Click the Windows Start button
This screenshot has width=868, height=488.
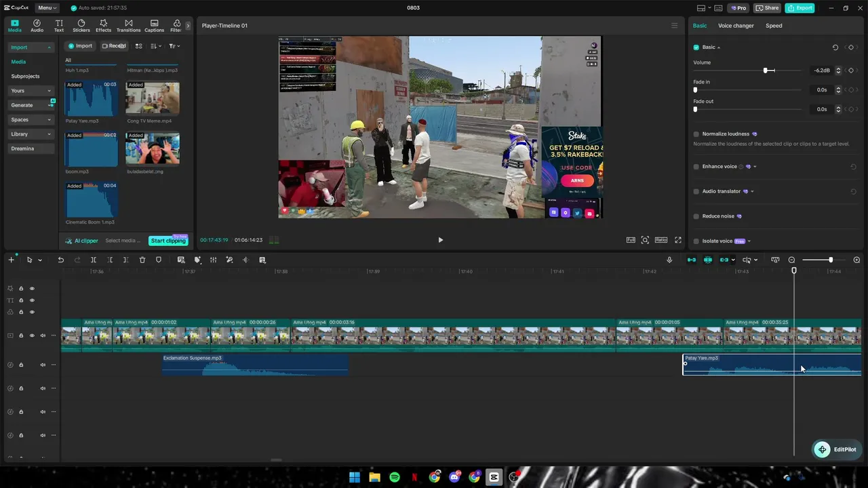(355, 477)
